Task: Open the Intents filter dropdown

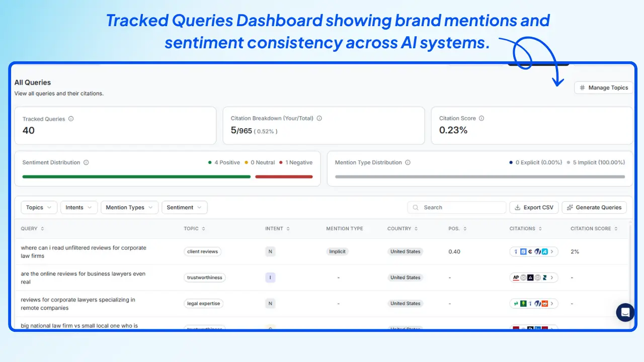Action: pos(78,207)
